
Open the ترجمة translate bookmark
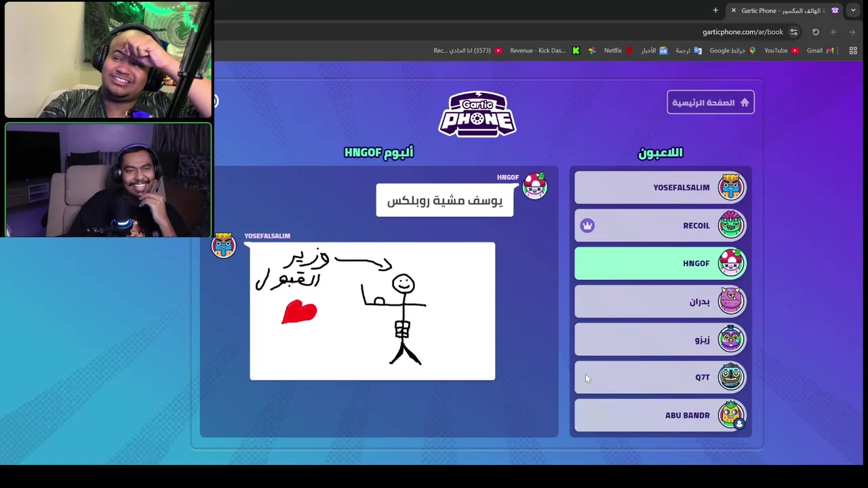688,50
